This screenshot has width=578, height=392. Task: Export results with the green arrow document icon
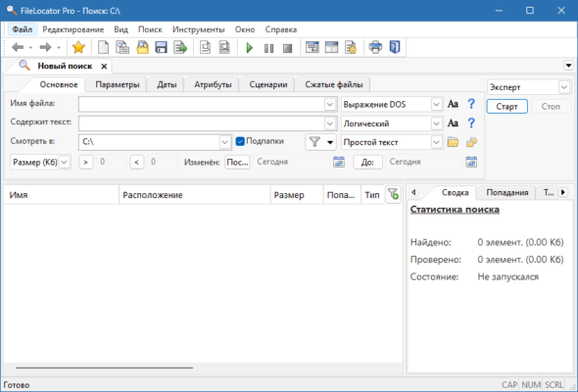click(x=180, y=47)
